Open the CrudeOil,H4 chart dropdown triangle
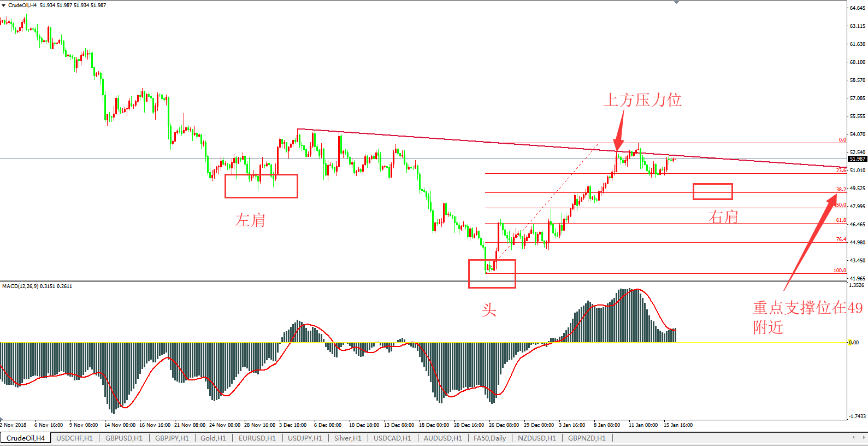 click(4, 5)
